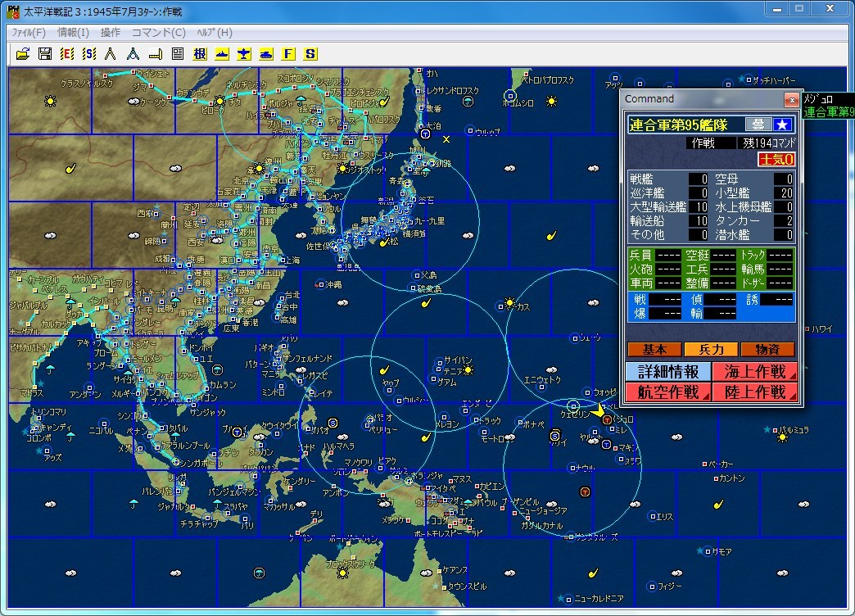Select the S submarine marker near ウェイ

pos(554,436)
